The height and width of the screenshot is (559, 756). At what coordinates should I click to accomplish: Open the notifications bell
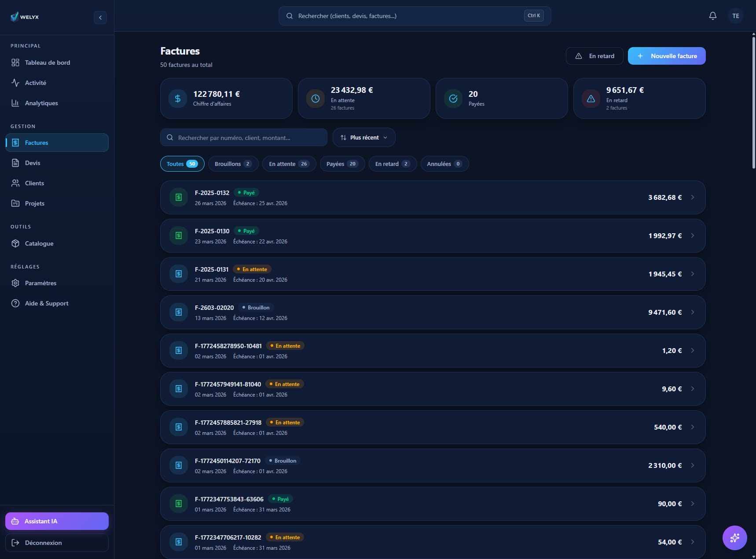(x=713, y=16)
